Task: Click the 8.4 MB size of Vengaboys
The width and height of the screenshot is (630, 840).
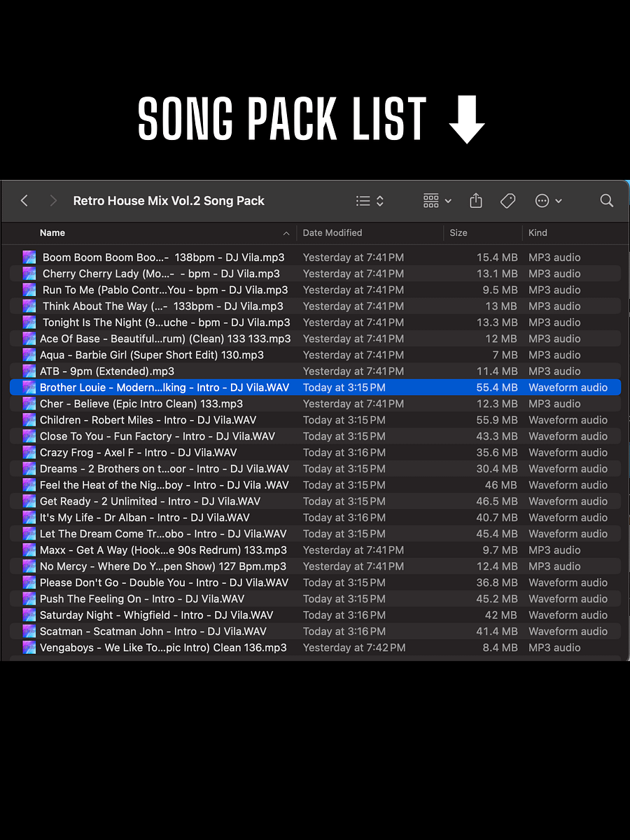Action: pyautogui.click(x=500, y=647)
